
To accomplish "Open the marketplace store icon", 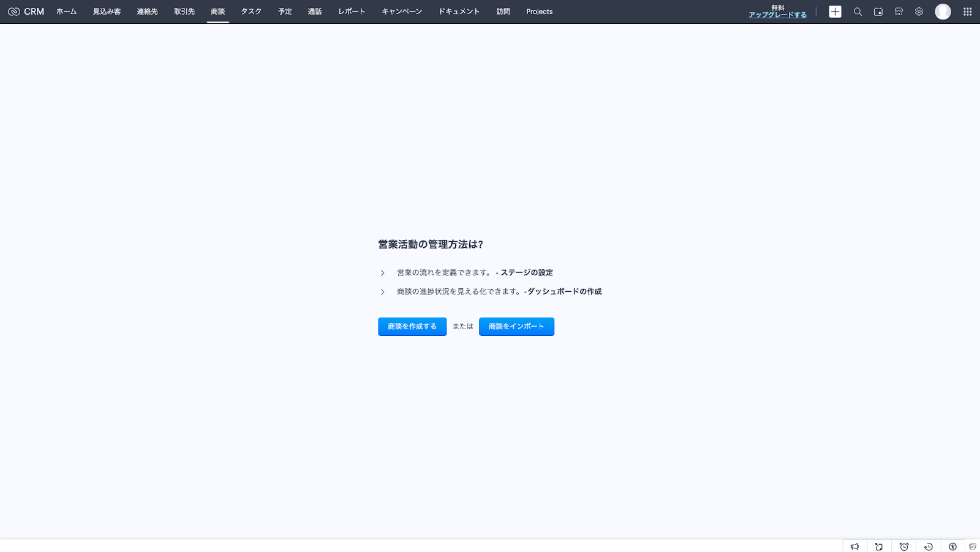I will [x=899, y=12].
